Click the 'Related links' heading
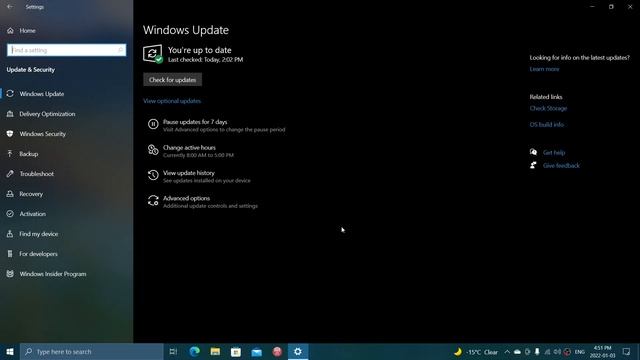This screenshot has height=360, width=640. 546,97
